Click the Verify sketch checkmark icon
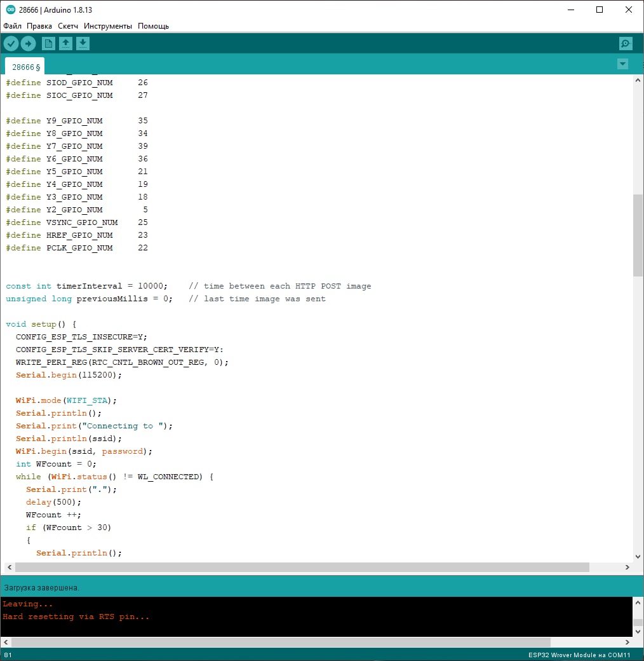 point(11,43)
